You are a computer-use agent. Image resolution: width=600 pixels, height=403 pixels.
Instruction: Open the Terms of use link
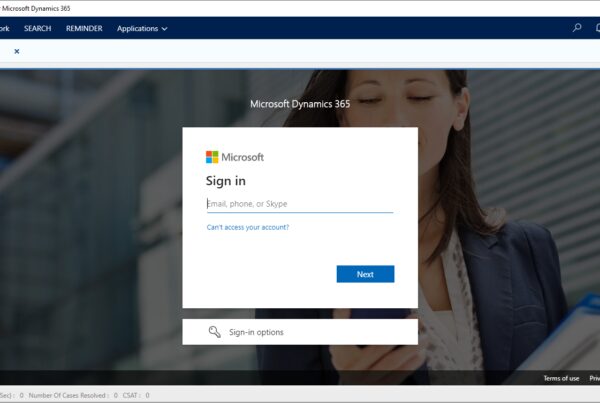[x=560, y=378]
